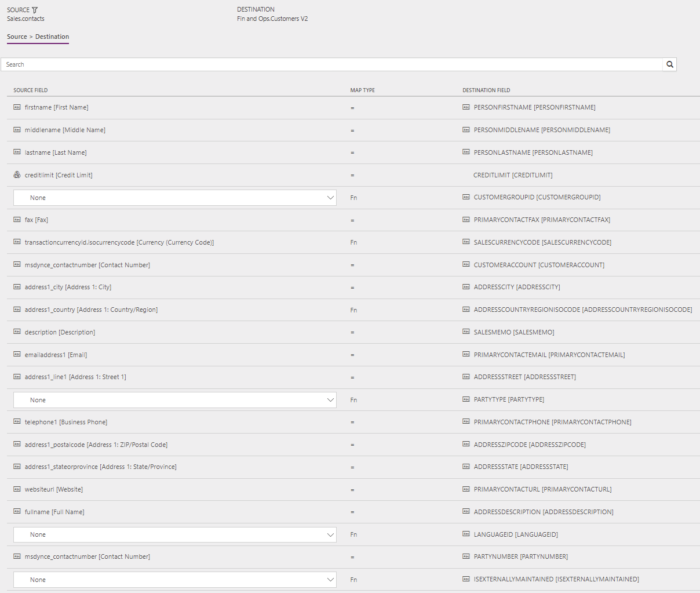Screen dimensions: 700x593
Task: Click the icon beside LANGUAGEID destination field
Action: [466, 534]
